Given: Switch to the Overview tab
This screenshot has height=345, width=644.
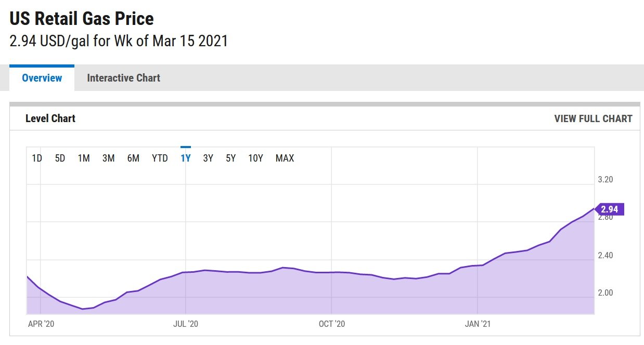Looking at the screenshot, I should 42,78.
